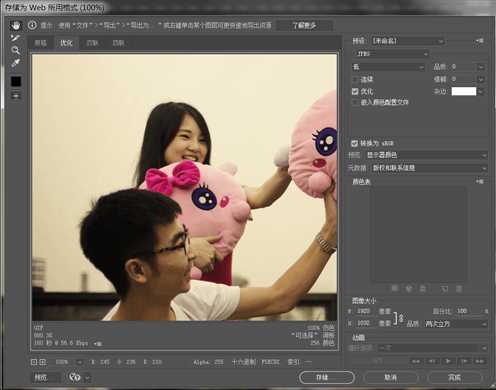Expand the 品质 quality slider arrow

pos(481,67)
